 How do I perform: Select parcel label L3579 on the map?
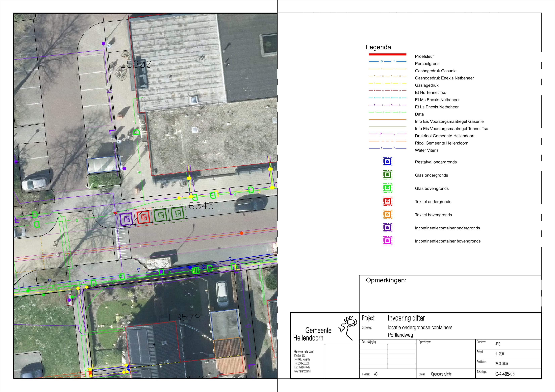click(185, 318)
